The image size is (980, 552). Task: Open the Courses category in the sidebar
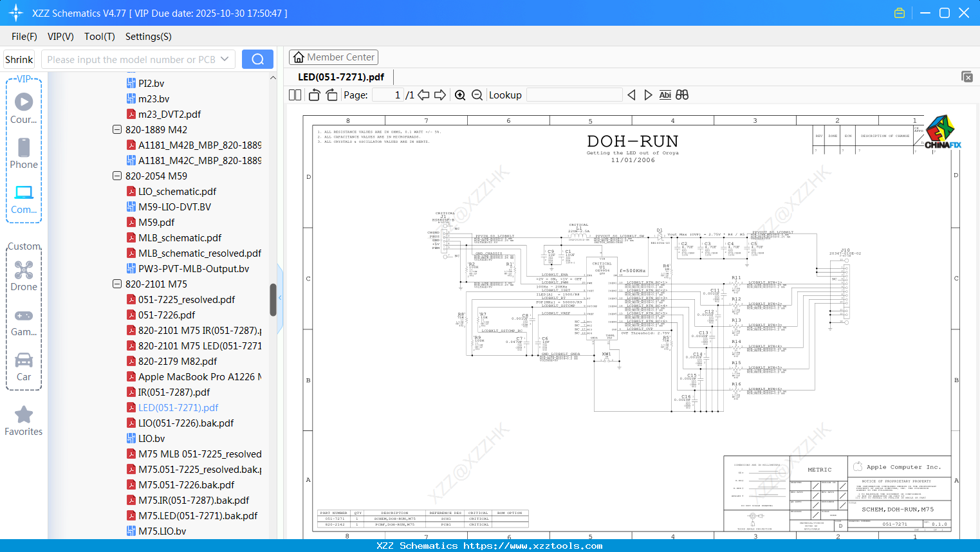24,109
